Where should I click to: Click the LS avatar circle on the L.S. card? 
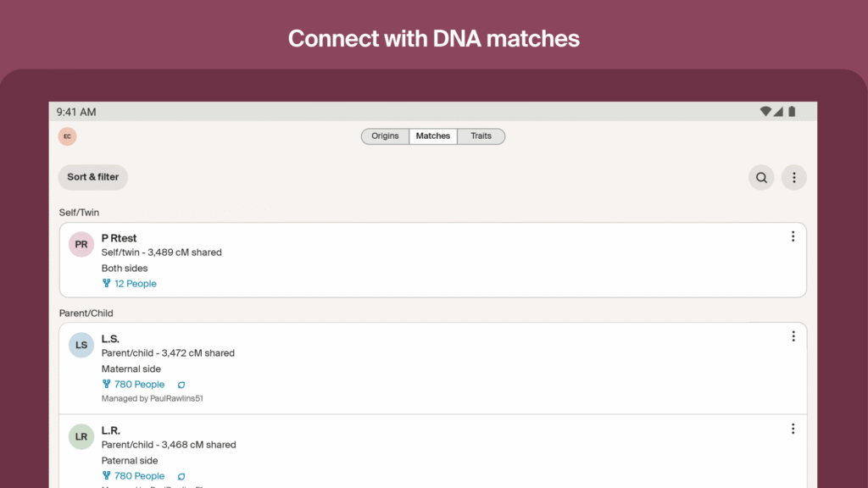click(81, 345)
